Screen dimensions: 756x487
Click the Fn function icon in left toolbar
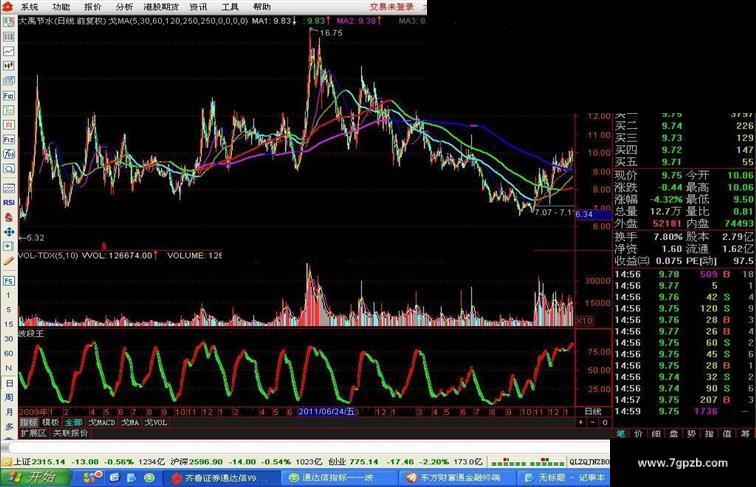coord(9,139)
